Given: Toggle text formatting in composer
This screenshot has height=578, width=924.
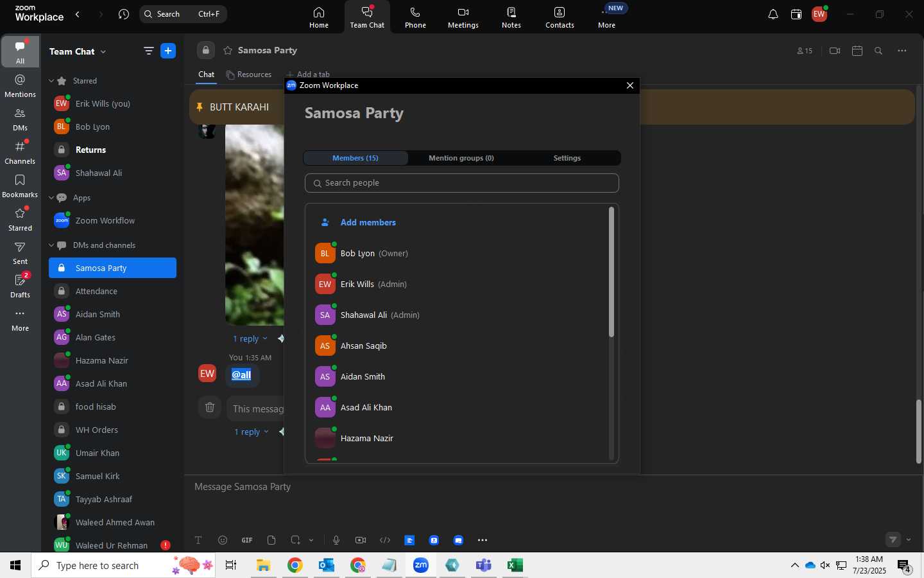Looking at the screenshot, I should pos(198,540).
